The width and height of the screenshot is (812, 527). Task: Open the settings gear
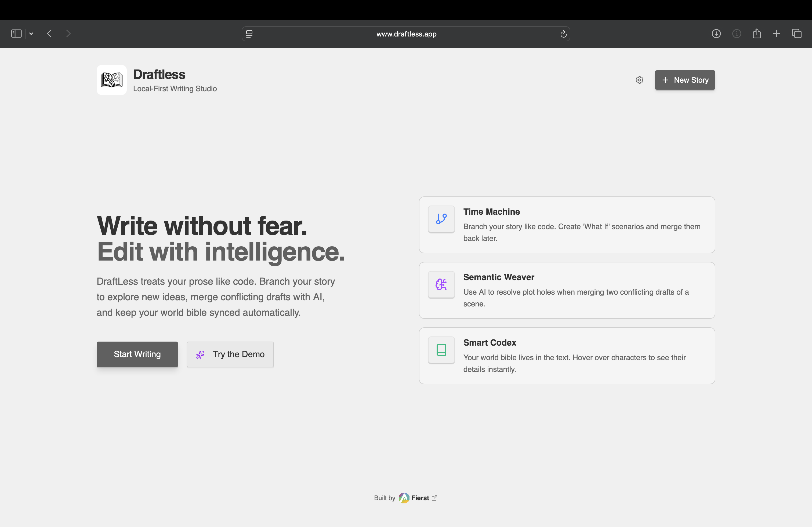click(639, 80)
